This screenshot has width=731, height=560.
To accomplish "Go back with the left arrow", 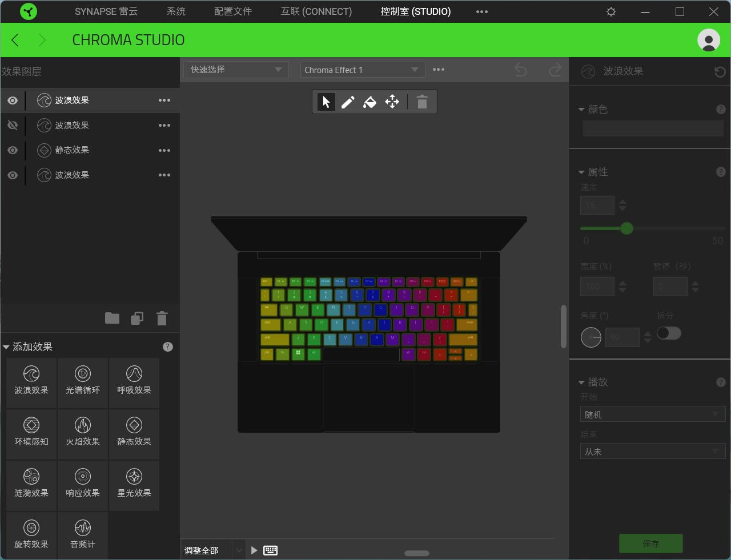I will pos(15,40).
